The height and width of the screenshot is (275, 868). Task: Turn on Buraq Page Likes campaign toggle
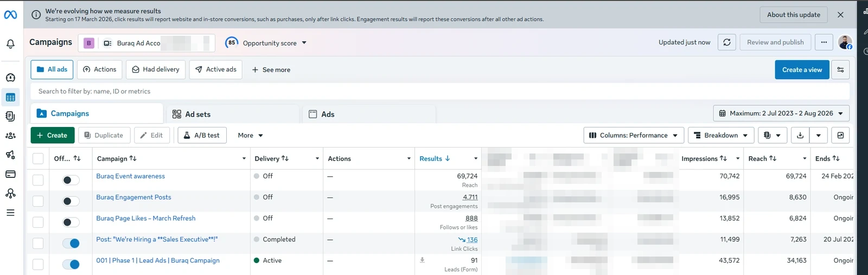(71, 222)
